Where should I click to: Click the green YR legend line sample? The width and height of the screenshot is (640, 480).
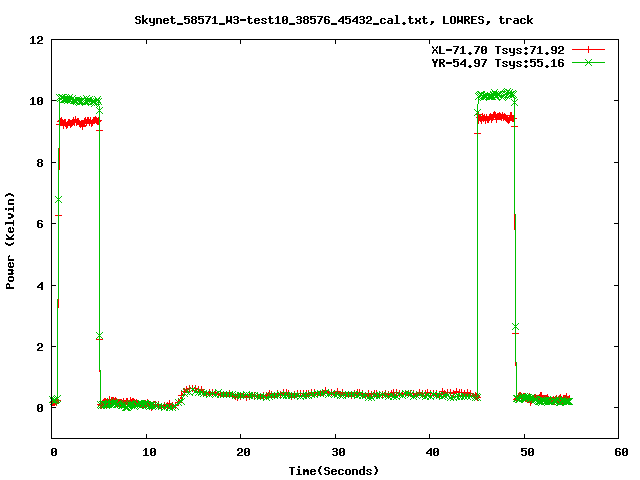click(588, 62)
